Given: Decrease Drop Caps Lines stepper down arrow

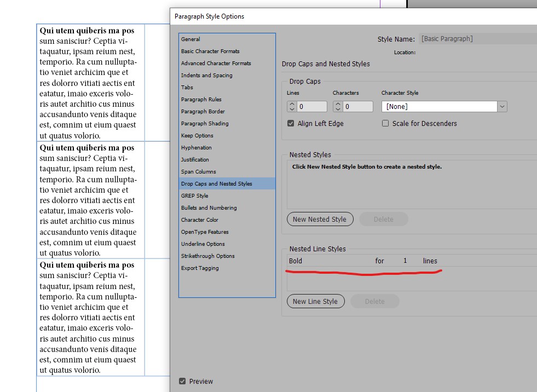Looking at the screenshot, I should tap(292, 109).
